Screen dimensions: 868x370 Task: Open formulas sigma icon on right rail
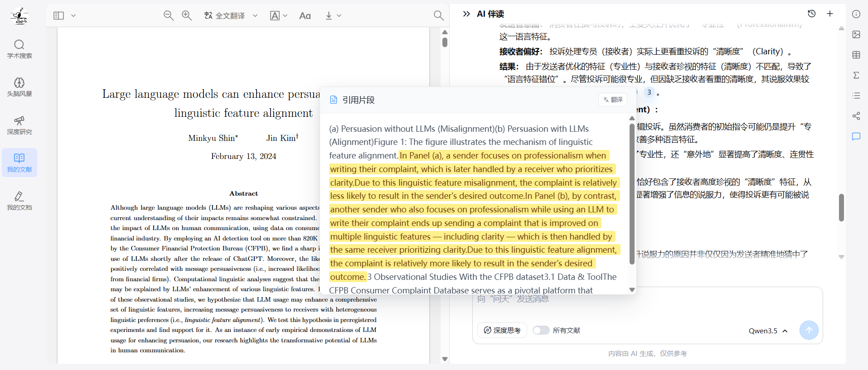click(856, 75)
